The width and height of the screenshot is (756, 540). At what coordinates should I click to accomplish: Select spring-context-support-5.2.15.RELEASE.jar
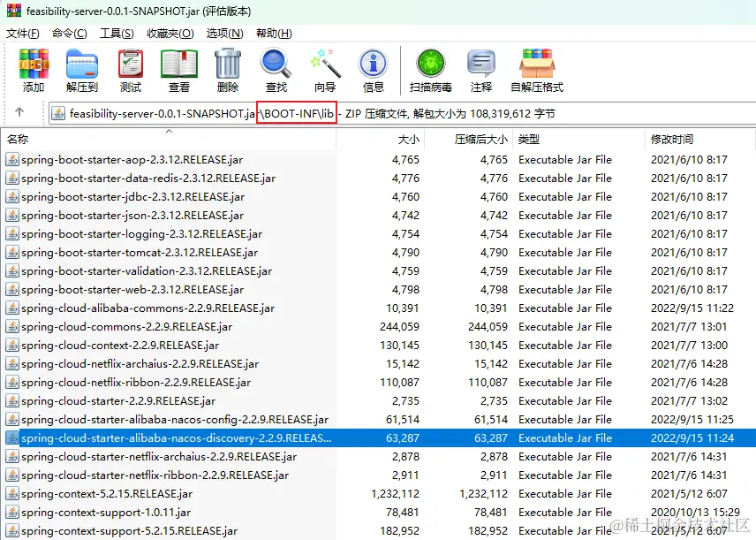[129, 531]
